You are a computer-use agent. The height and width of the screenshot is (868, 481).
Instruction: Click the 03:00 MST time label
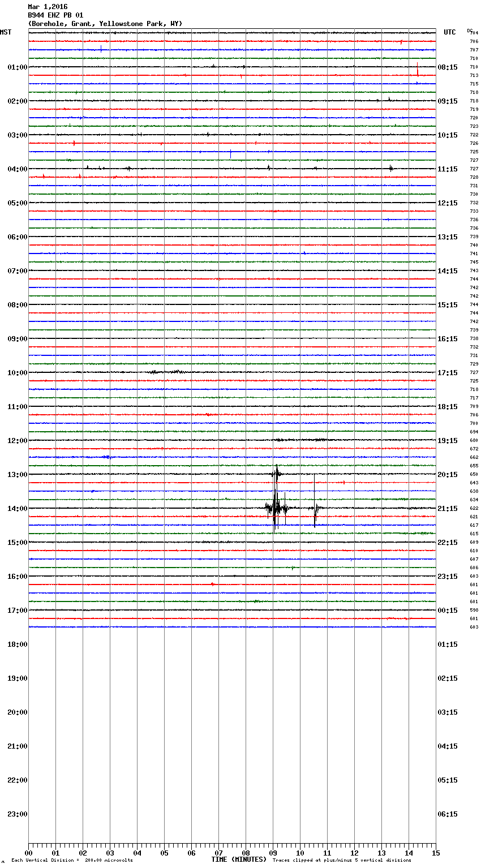pos(18,135)
